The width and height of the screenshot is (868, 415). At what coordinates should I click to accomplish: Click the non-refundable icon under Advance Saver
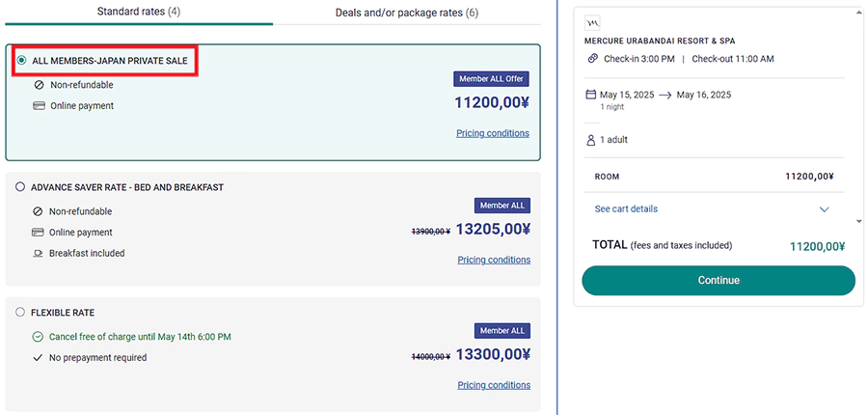point(38,211)
